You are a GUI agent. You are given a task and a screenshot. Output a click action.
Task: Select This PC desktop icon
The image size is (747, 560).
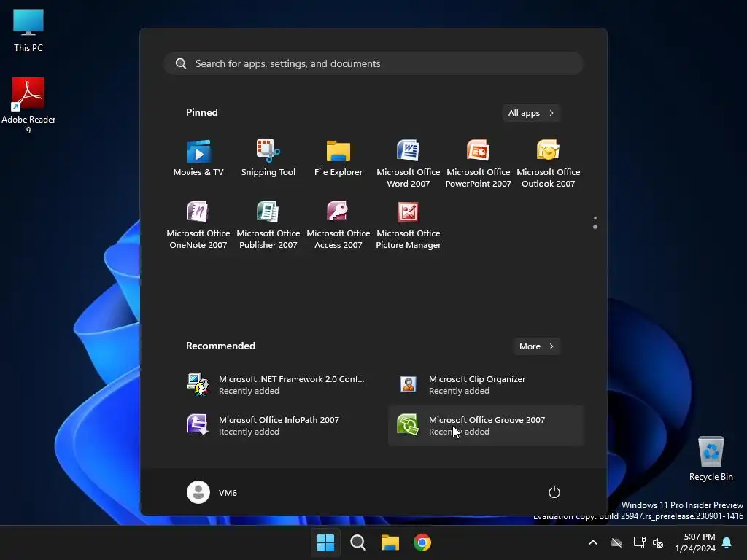point(28,30)
